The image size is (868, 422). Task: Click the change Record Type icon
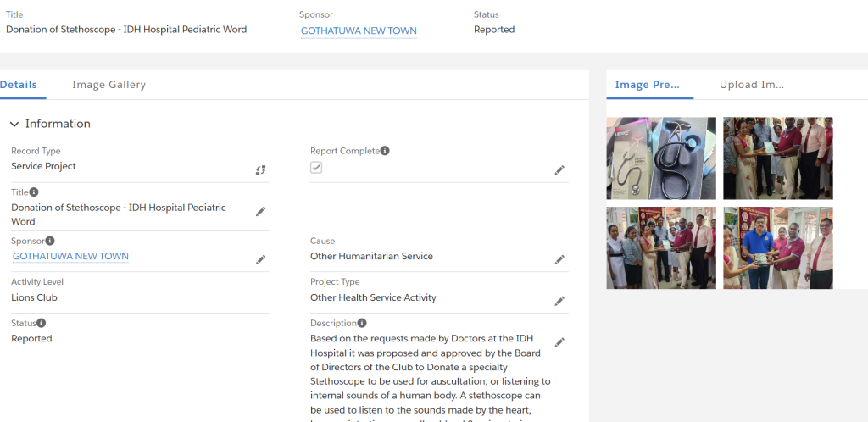[x=260, y=170]
